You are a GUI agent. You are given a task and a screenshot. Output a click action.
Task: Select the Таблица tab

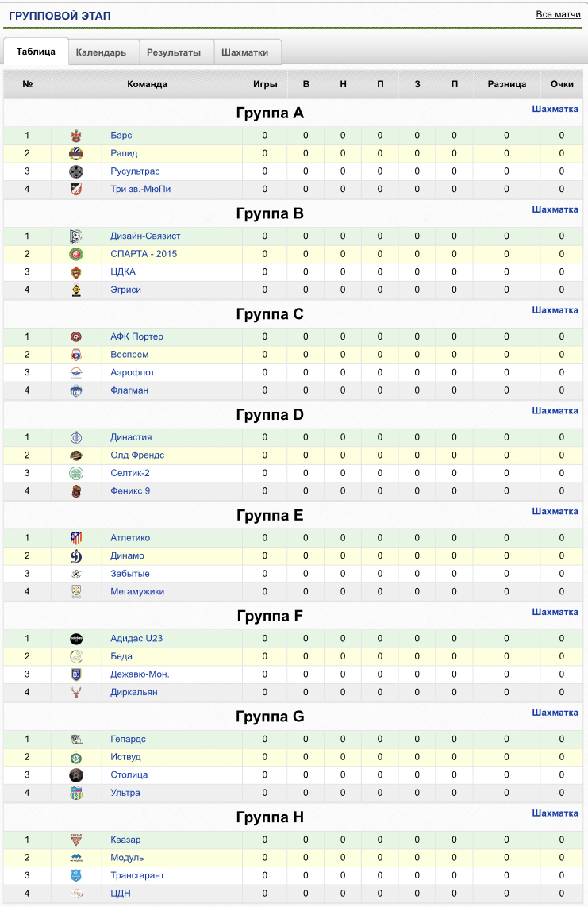pyautogui.click(x=36, y=52)
